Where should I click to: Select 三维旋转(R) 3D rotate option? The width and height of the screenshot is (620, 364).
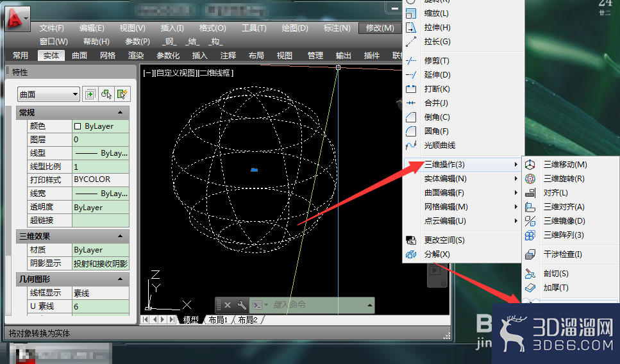(564, 179)
